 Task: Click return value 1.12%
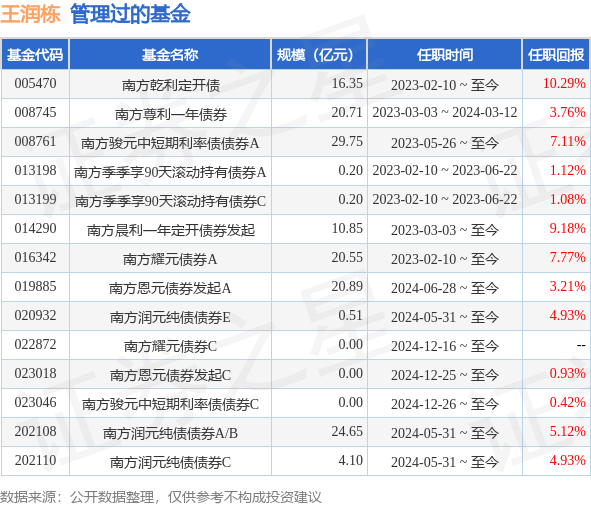568,170
